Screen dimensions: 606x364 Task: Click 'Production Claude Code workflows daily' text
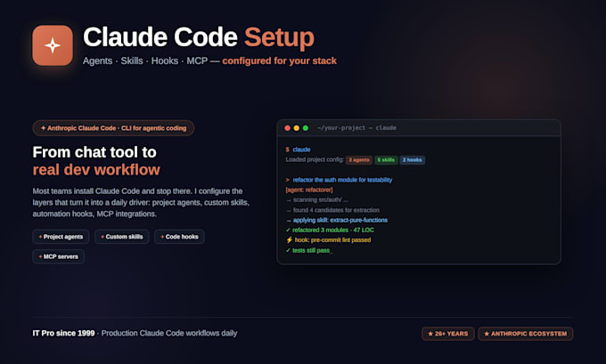(x=169, y=333)
